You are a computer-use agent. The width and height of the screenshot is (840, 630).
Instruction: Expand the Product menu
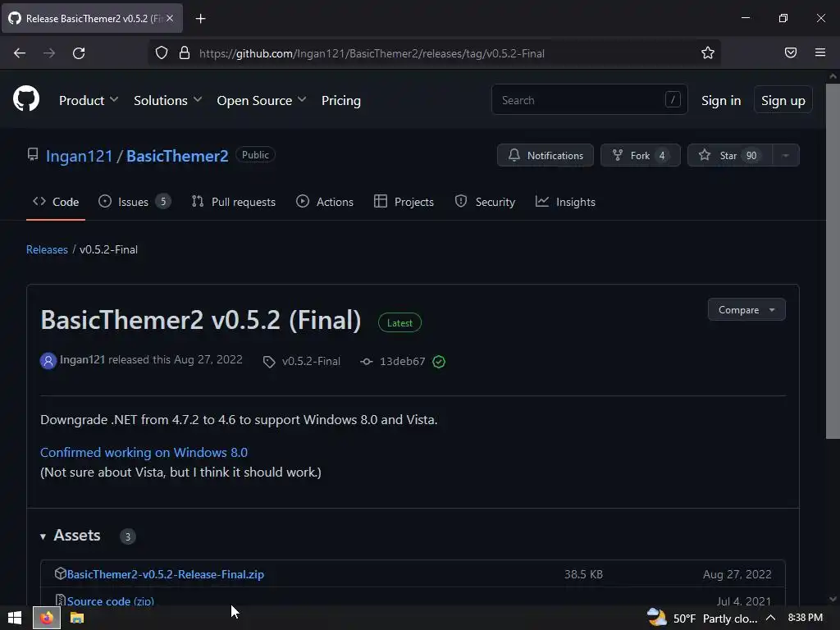[x=89, y=100]
